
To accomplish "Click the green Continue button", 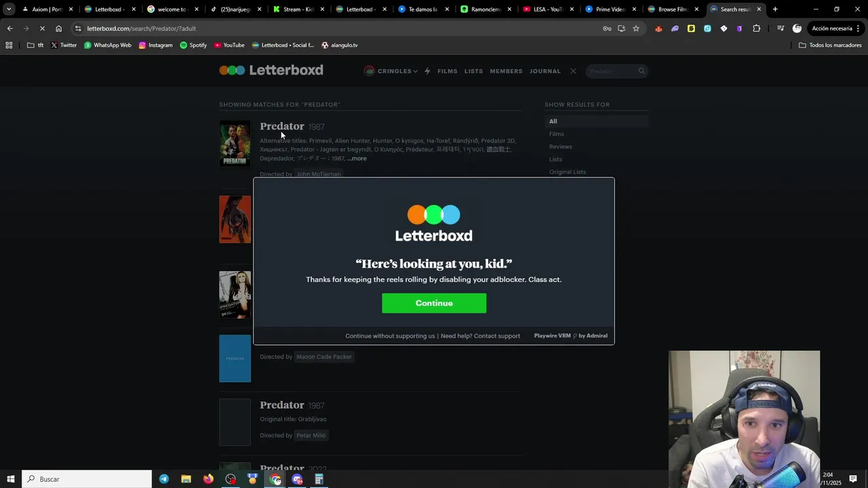I will click(434, 303).
